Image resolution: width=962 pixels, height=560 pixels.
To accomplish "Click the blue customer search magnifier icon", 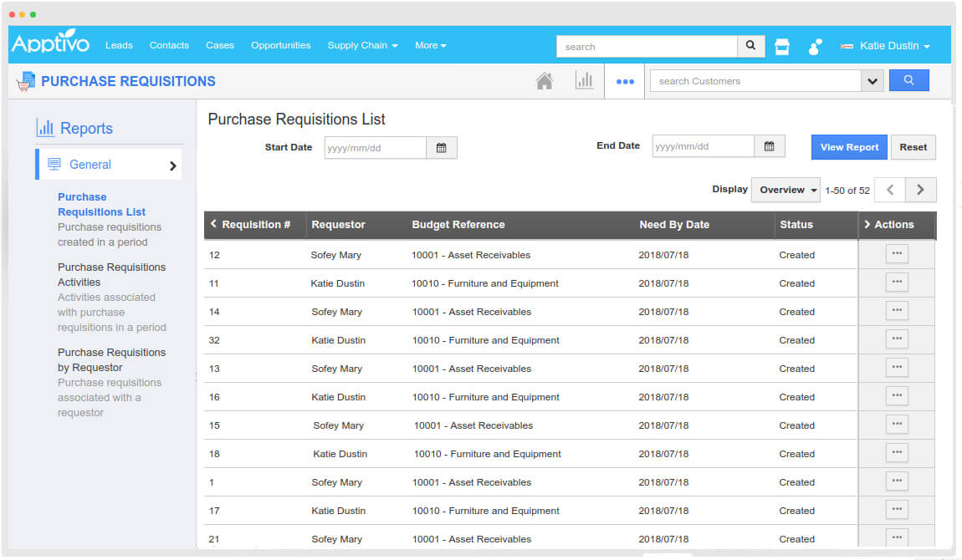I will coord(909,80).
